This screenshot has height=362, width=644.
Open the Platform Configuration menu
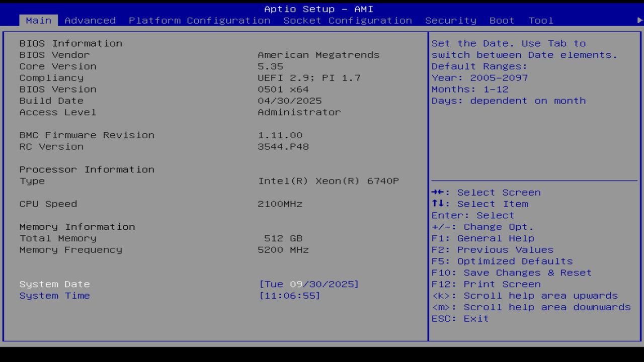point(200,20)
